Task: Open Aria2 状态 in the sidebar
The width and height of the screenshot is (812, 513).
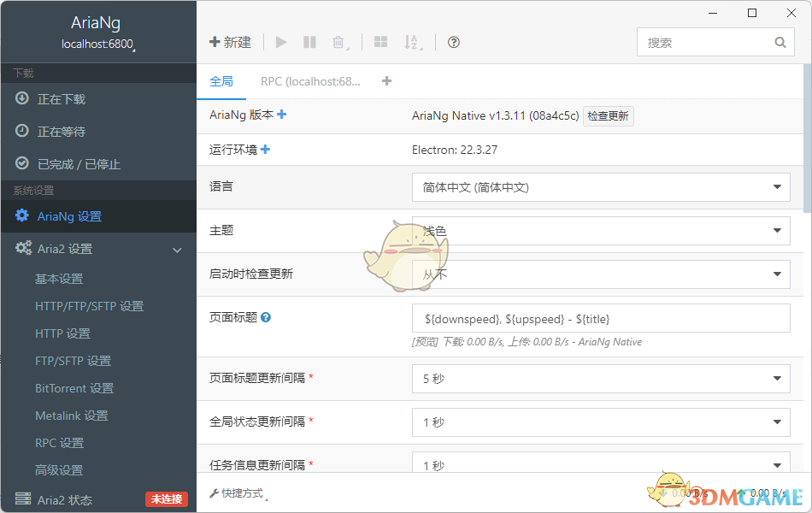Action: tap(65, 499)
